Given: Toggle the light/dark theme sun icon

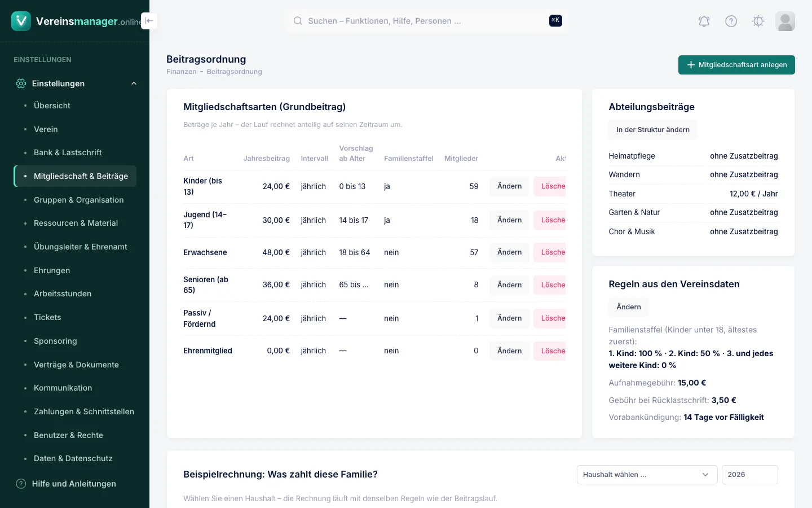Looking at the screenshot, I should tap(758, 21).
